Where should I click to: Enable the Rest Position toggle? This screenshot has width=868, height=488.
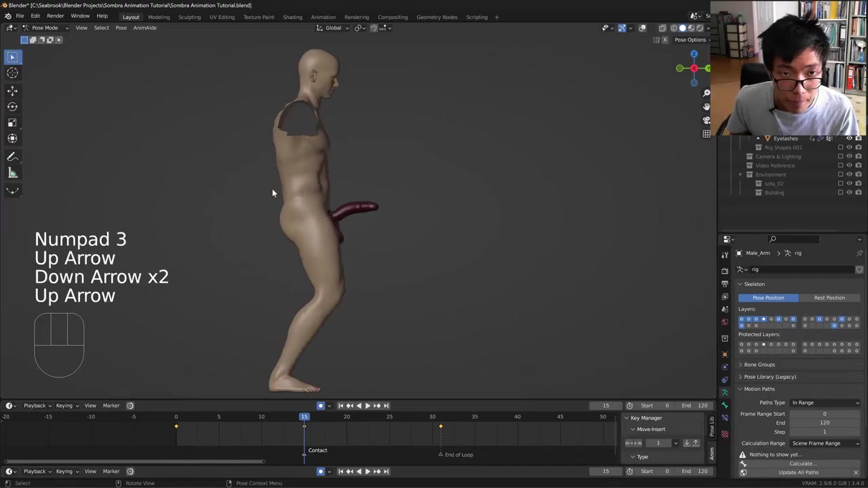tap(829, 298)
